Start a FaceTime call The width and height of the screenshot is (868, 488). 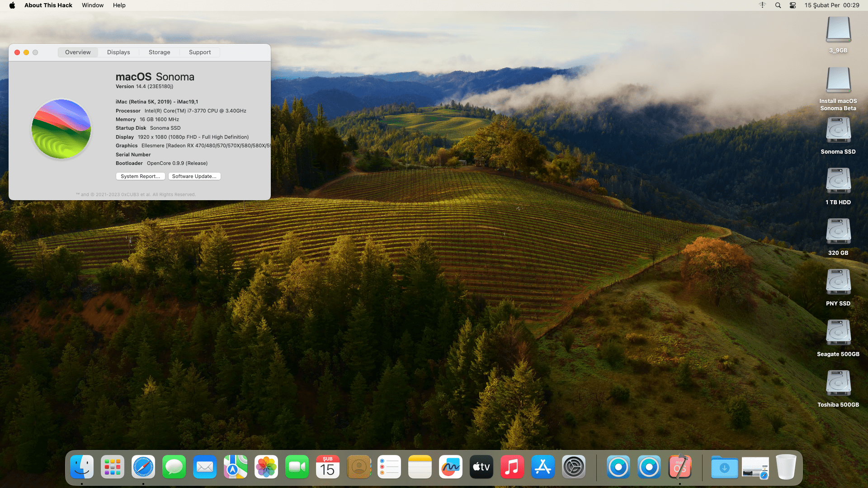(x=297, y=467)
